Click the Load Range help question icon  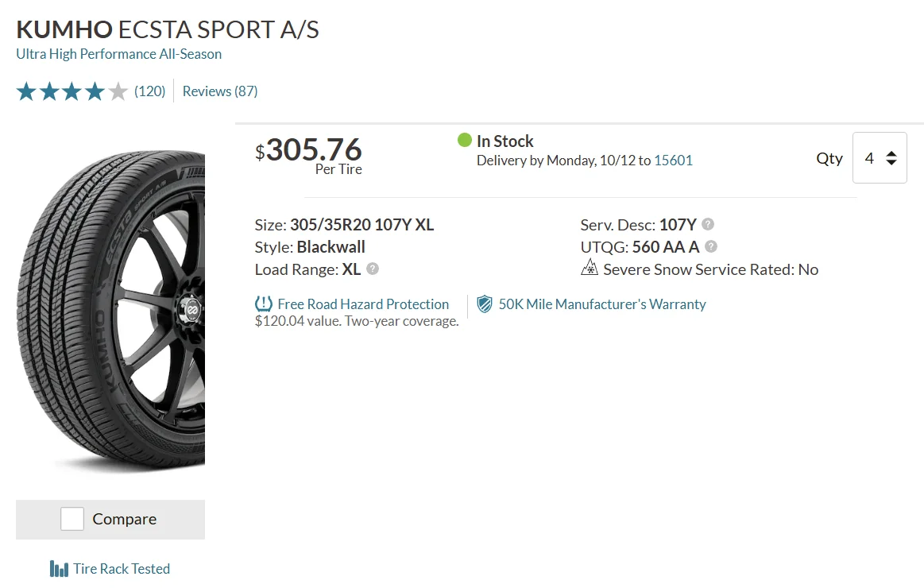(373, 269)
